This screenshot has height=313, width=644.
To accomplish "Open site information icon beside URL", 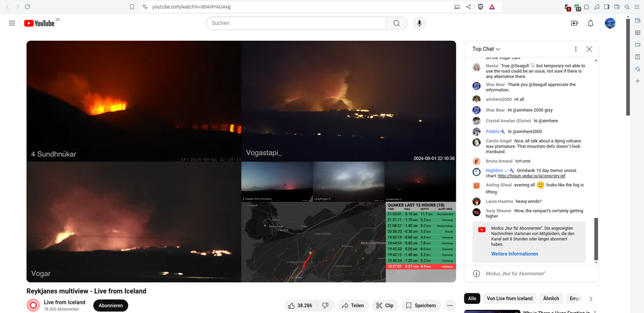I will coord(145,7).
